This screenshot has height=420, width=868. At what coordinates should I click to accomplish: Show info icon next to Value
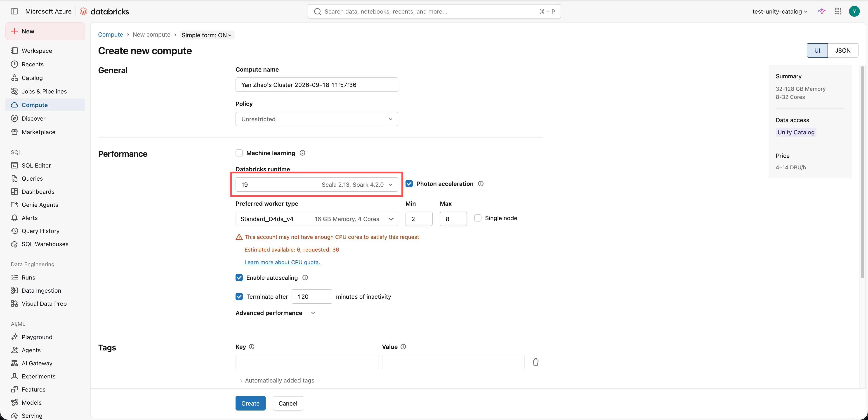403,347
